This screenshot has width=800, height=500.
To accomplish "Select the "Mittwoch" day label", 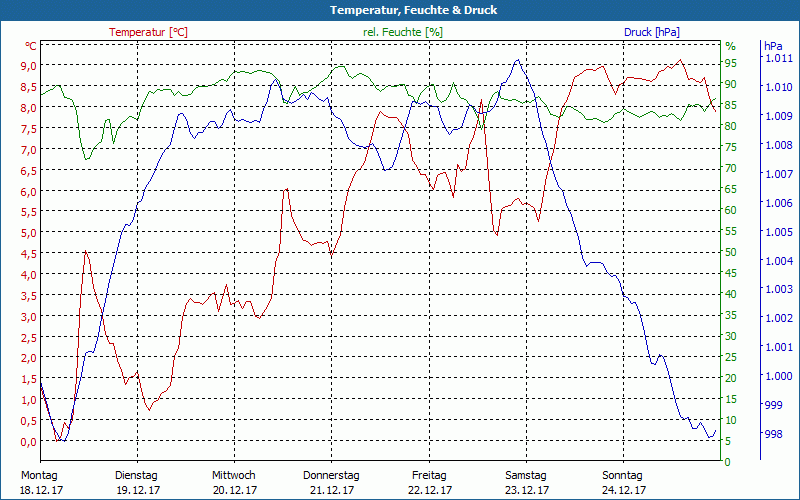I will tap(234, 476).
